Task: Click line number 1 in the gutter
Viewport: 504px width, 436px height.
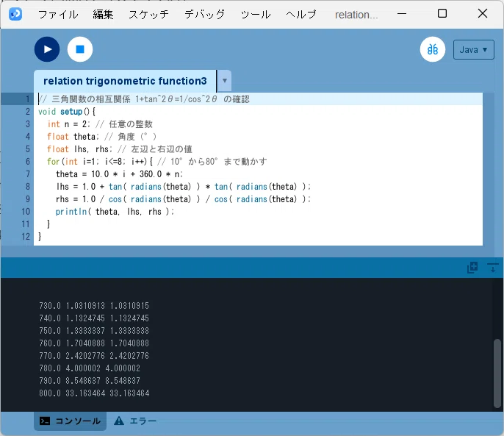Action: 28,99
